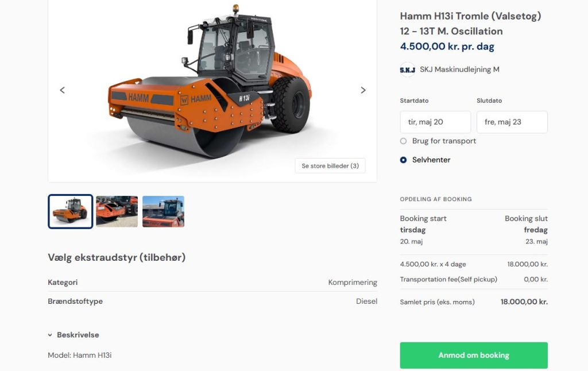
Task: Select the Brug for transport option
Action: pyautogui.click(x=403, y=141)
